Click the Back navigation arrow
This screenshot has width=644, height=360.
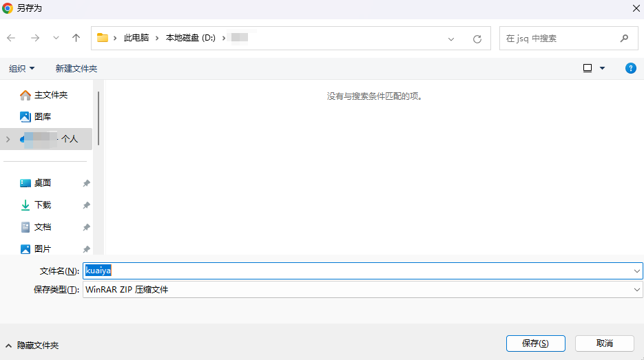pyautogui.click(x=11, y=39)
